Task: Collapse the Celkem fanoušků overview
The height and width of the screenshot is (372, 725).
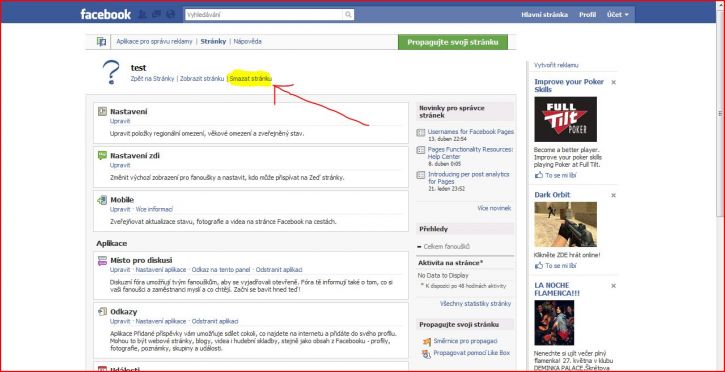Action: (419, 247)
